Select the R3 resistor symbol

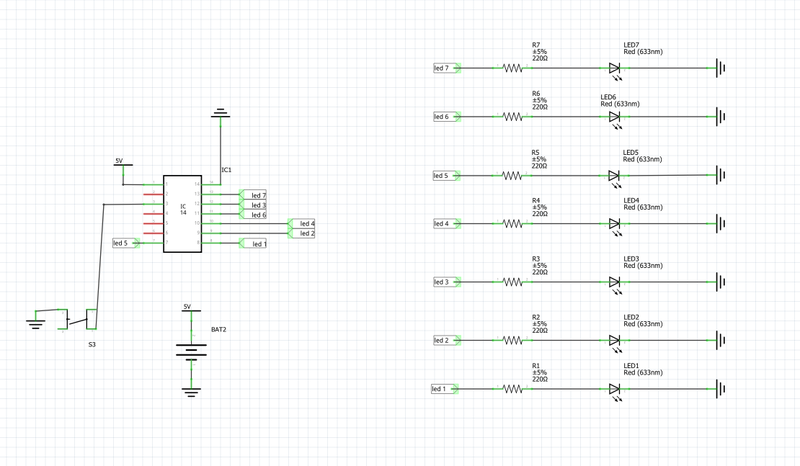(x=513, y=282)
